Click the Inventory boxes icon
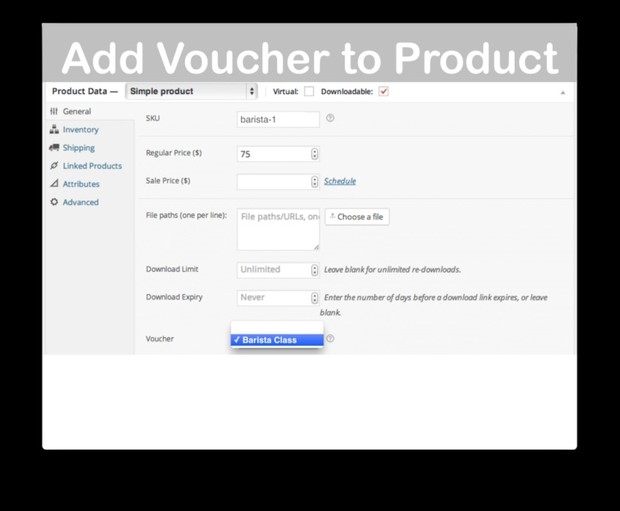This screenshot has height=511, width=620. [54, 129]
